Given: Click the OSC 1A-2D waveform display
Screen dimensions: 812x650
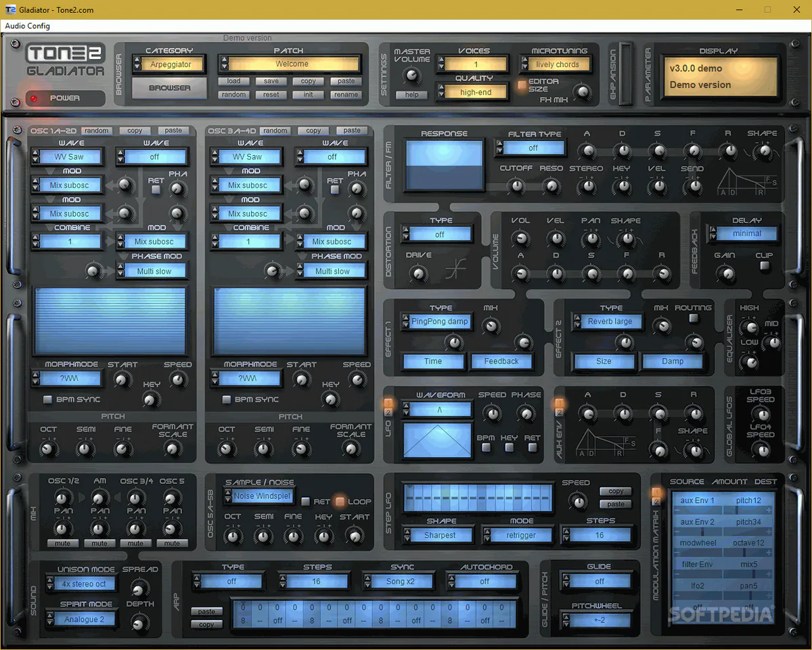Looking at the screenshot, I should (x=110, y=320).
